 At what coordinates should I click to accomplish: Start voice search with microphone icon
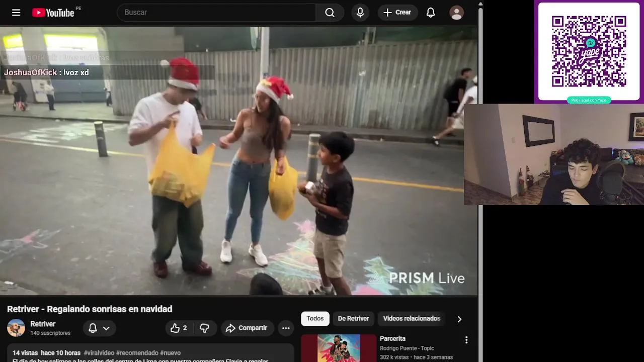coord(360,13)
